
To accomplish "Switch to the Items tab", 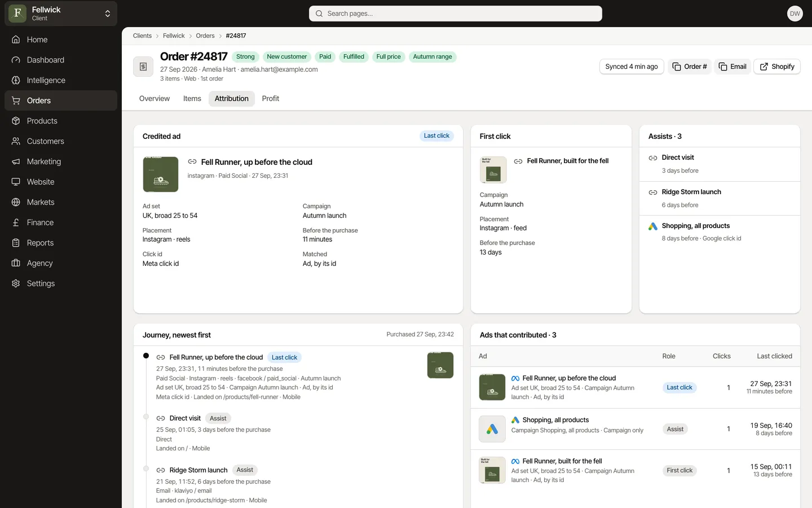I will click(x=192, y=99).
